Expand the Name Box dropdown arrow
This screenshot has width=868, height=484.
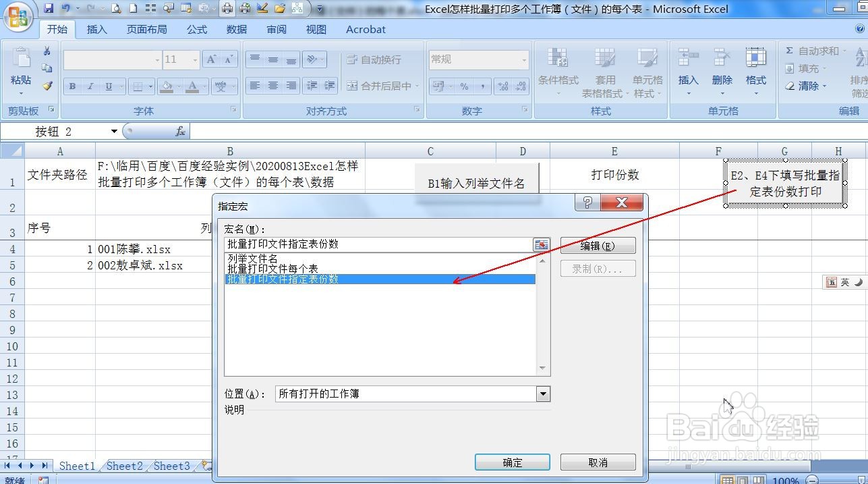[114, 131]
